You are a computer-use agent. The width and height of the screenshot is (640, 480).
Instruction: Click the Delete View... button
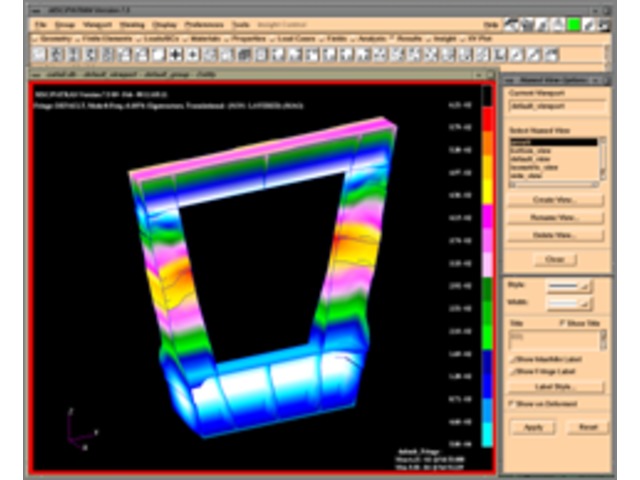coord(555,235)
